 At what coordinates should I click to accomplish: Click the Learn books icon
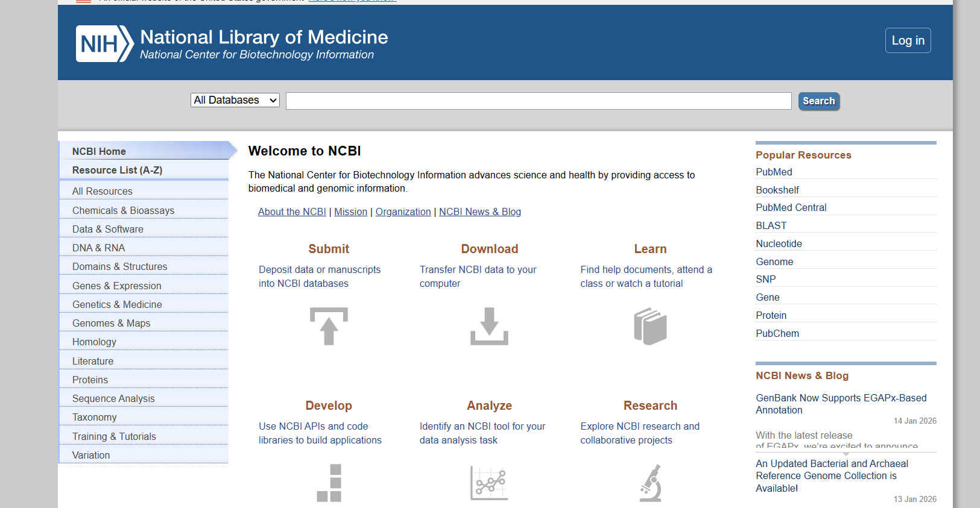[650, 326]
